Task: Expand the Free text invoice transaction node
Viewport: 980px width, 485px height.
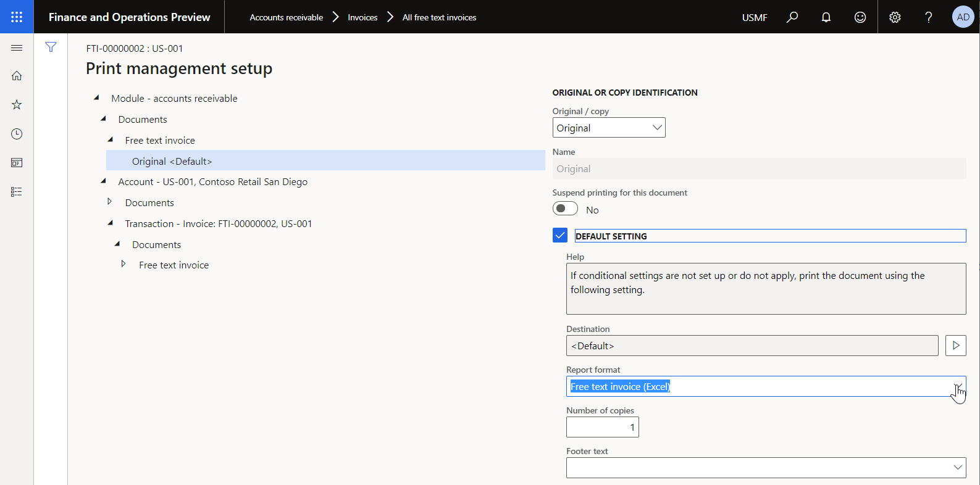Action: pos(124,264)
